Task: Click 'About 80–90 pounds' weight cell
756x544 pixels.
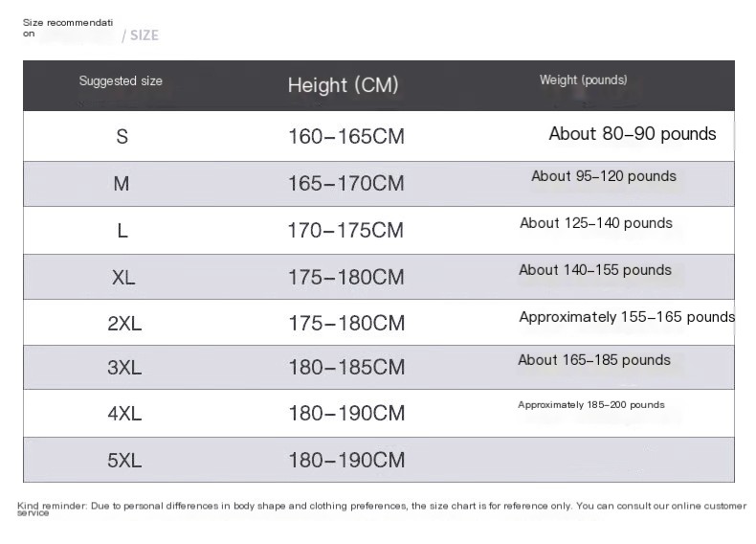Action: coord(632,134)
